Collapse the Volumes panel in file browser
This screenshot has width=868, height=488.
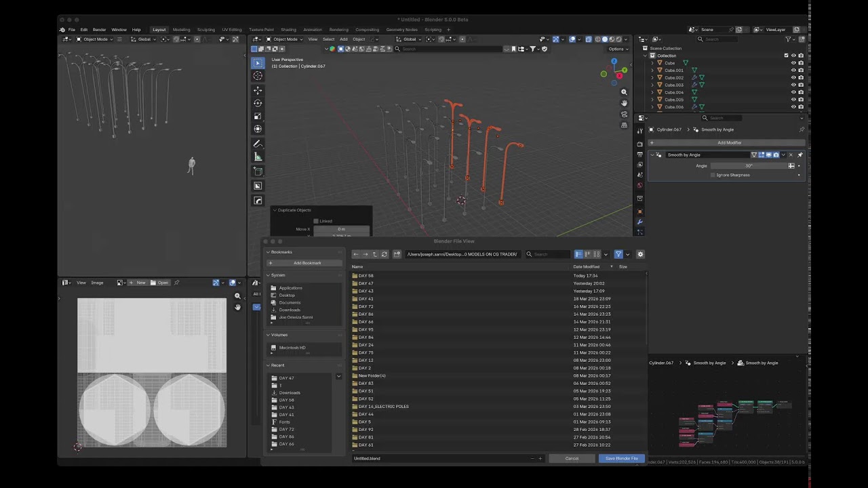point(268,335)
